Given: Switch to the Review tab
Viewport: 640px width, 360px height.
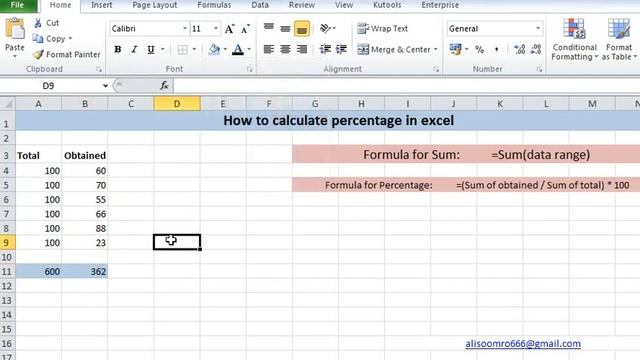Looking at the screenshot, I should (302, 5).
